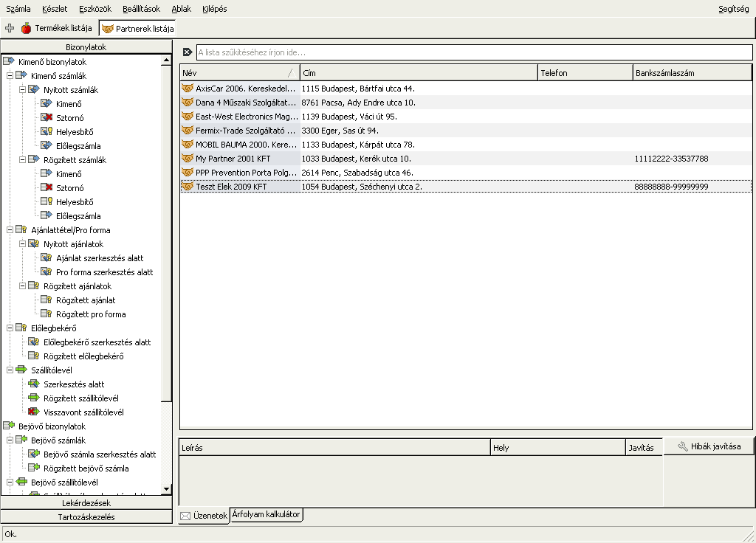
Task: Click the Bejövő számla szerkesztés alatt icon
Action: (34, 454)
